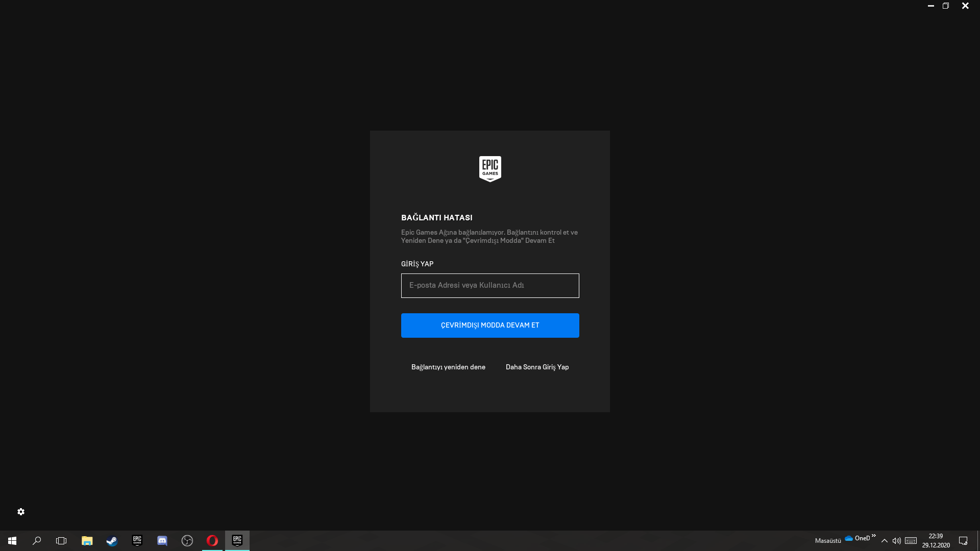This screenshot has width=980, height=551.
Task: Click ÇEVRİMDIŞI MODDA DEVAM ET button
Action: (490, 325)
